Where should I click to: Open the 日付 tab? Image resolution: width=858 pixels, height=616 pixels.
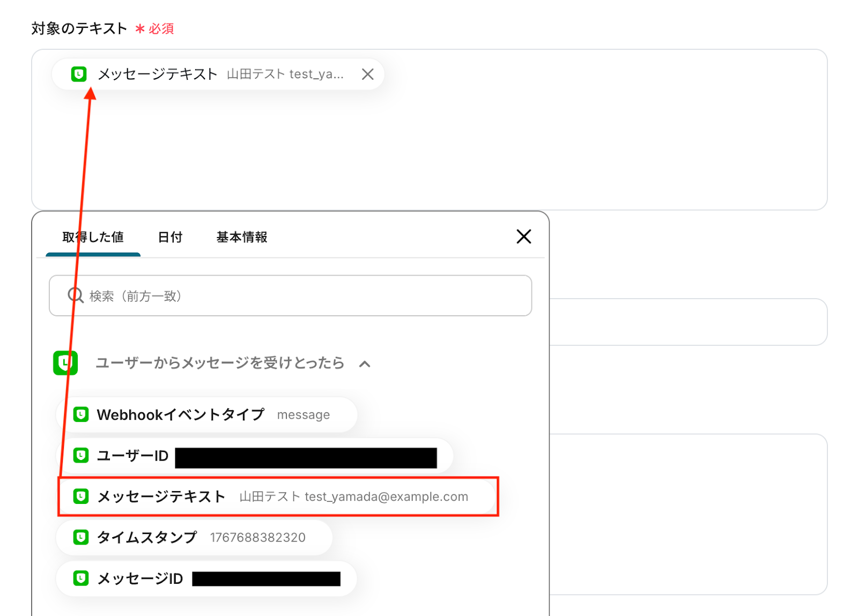click(x=170, y=237)
